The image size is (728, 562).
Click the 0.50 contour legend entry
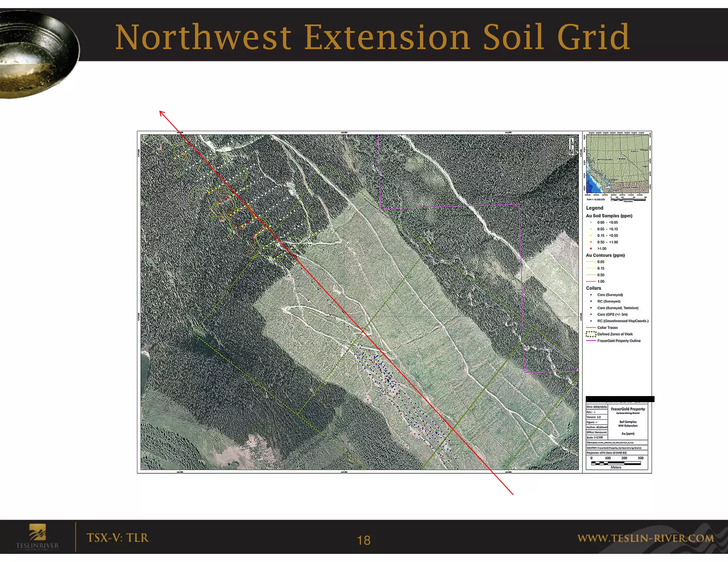tap(595, 275)
